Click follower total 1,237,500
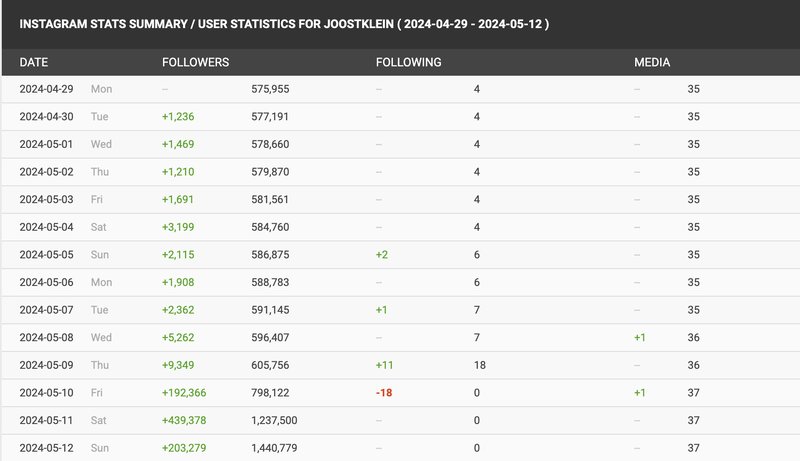800x461 pixels. 274,420
